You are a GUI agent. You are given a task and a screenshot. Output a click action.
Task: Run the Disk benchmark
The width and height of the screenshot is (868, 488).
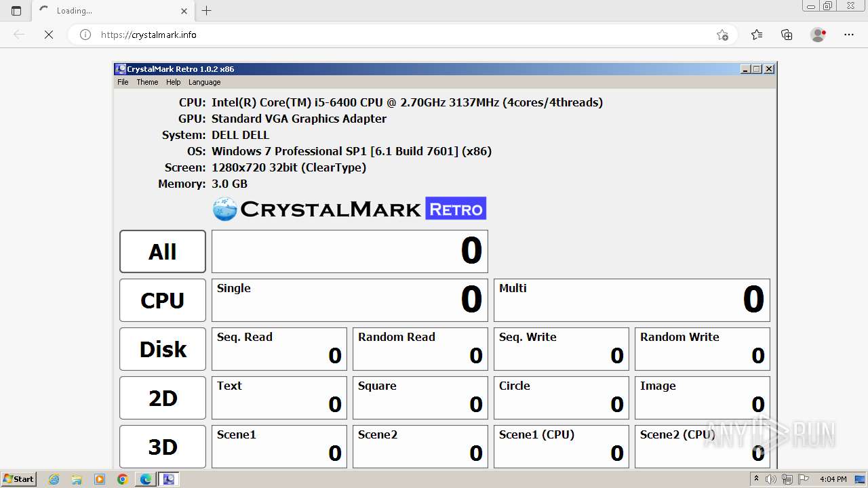pos(163,349)
